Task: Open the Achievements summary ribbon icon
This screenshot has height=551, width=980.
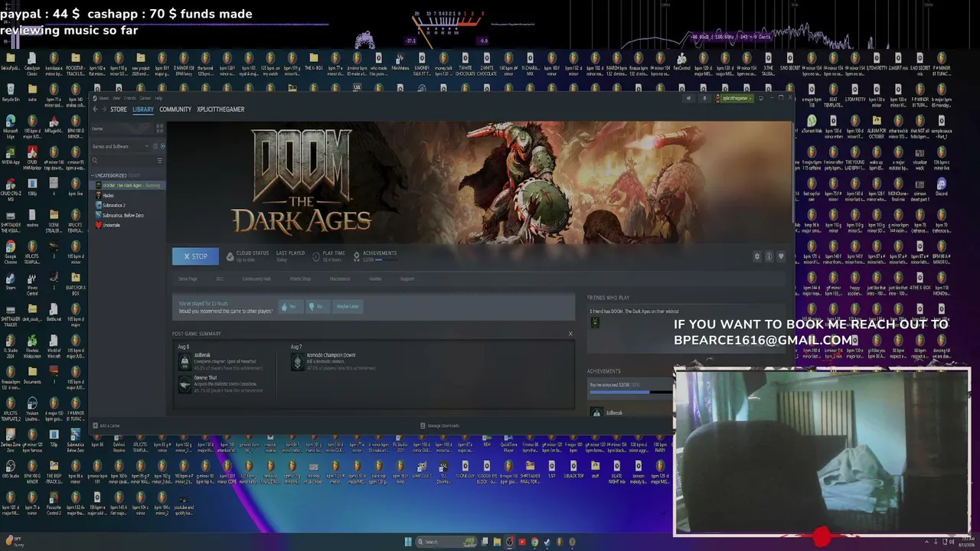Action: [357, 256]
